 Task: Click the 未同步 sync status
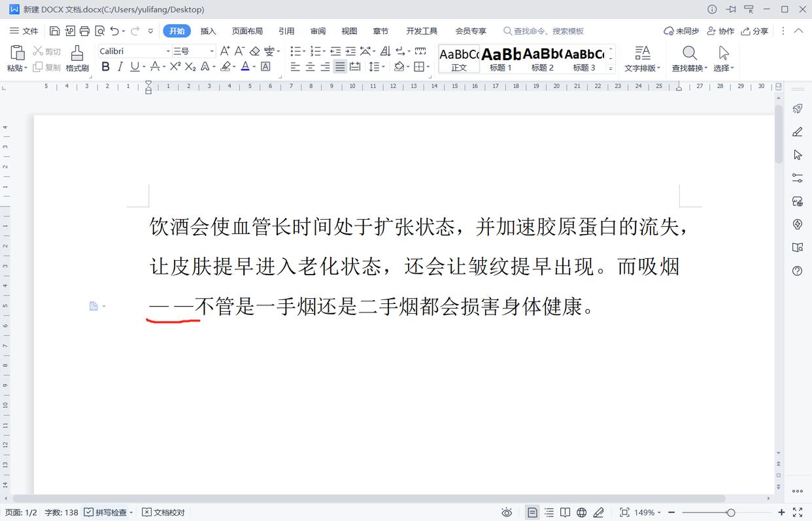coord(681,31)
